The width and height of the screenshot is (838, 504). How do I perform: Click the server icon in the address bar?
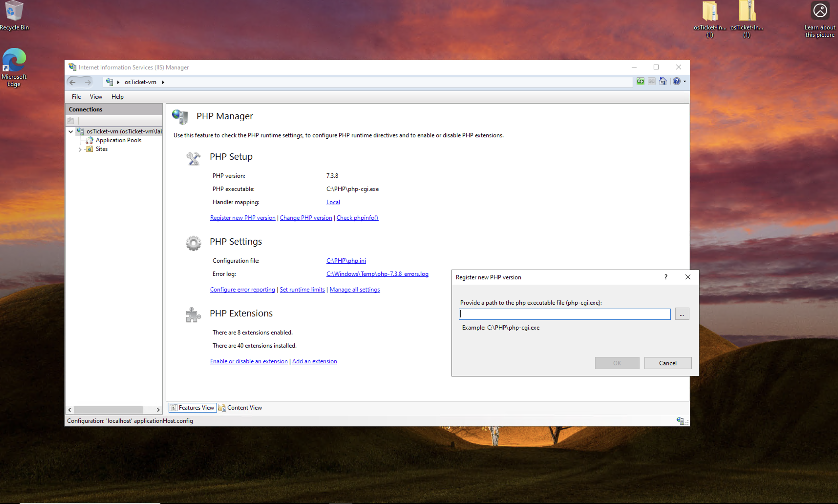point(109,82)
